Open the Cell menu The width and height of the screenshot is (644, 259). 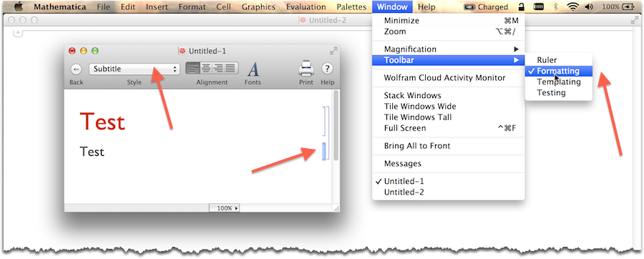point(223,7)
